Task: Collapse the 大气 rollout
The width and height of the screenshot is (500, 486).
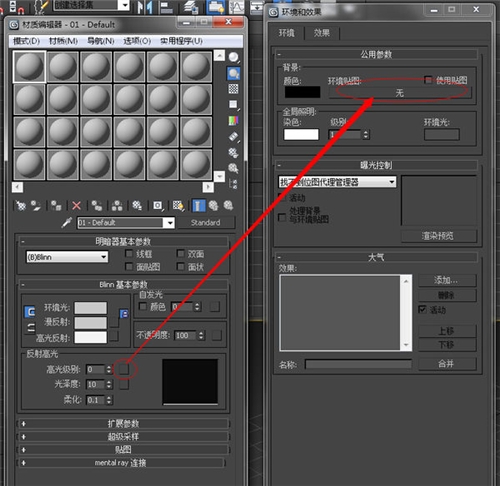Action: [x=377, y=257]
